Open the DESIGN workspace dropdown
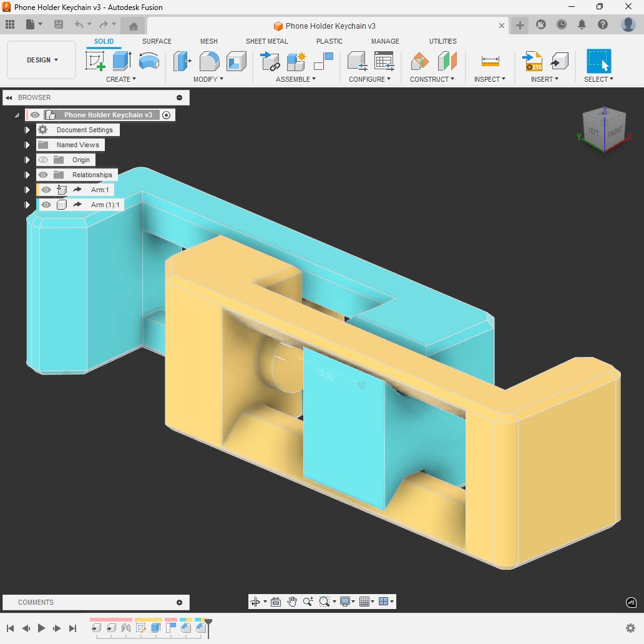The image size is (644, 644). tap(42, 61)
